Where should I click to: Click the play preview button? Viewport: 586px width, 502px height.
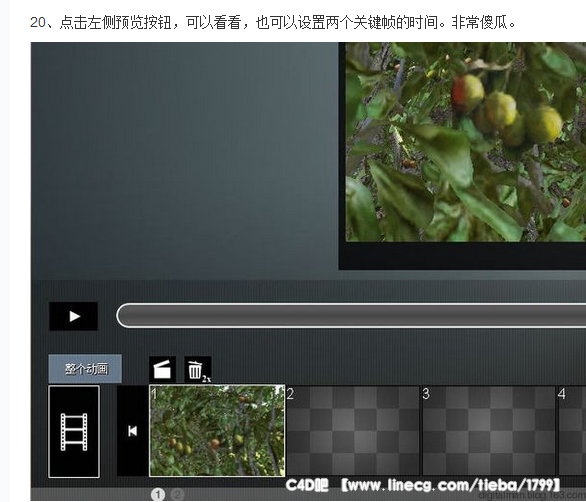tap(74, 316)
